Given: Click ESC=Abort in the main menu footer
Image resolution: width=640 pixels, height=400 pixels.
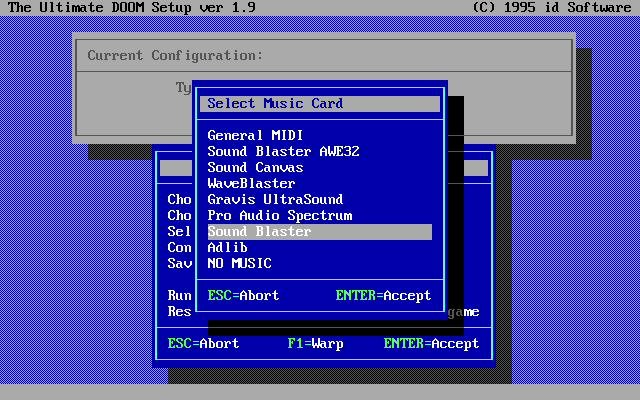Looking at the screenshot, I should [203, 343].
